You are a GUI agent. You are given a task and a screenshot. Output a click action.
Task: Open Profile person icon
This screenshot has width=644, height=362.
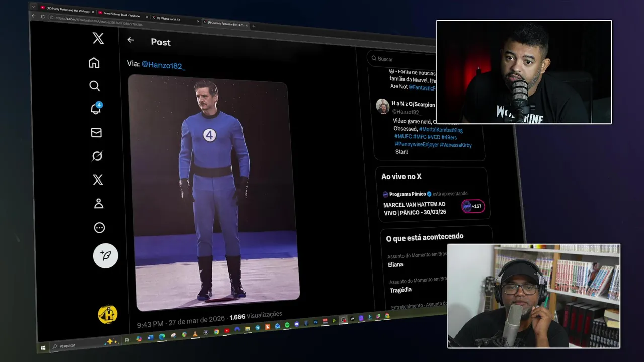99,204
